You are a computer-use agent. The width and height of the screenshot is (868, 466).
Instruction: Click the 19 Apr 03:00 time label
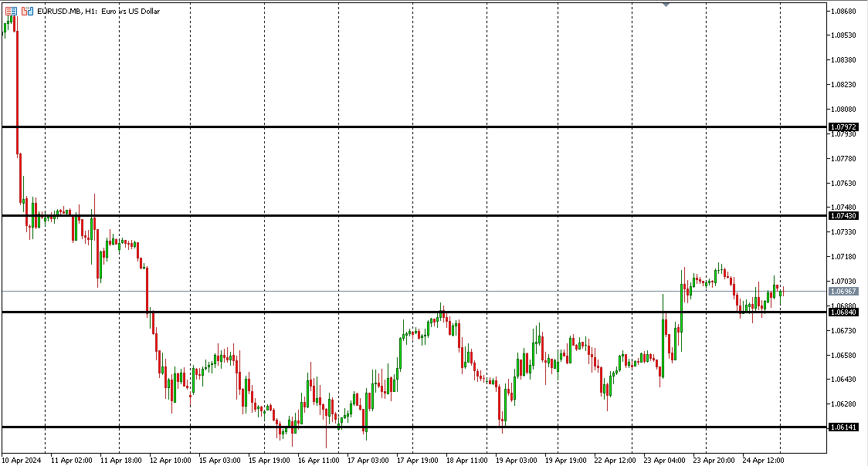point(516,460)
